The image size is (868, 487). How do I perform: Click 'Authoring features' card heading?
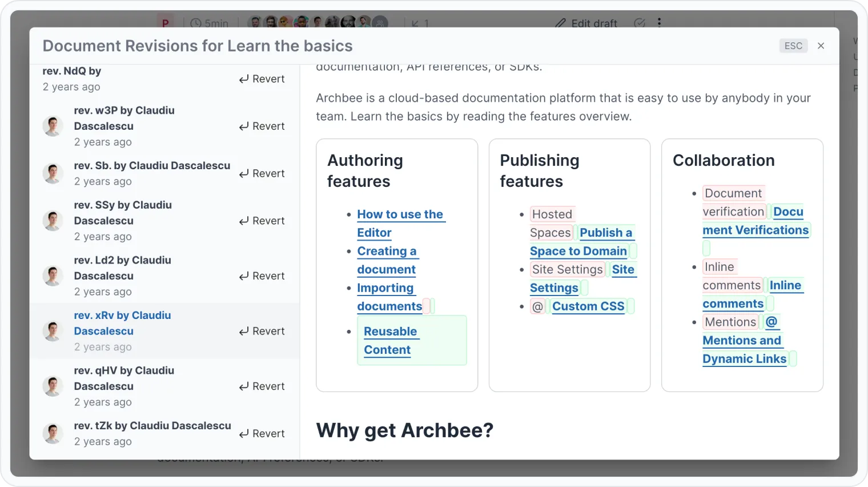point(365,171)
